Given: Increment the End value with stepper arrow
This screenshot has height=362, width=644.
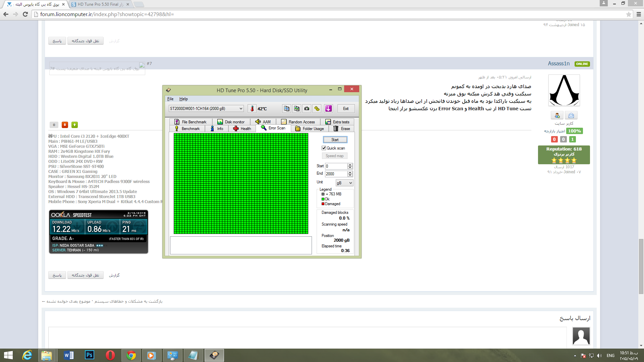Looking at the screenshot, I should pyautogui.click(x=350, y=172).
